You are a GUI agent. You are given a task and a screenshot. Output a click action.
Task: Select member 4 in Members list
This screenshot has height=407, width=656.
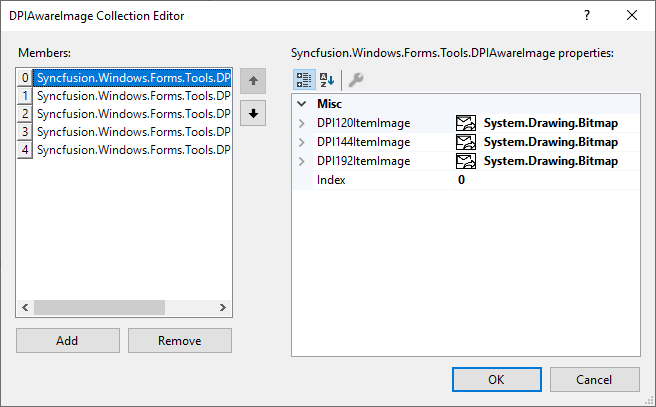click(x=133, y=150)
